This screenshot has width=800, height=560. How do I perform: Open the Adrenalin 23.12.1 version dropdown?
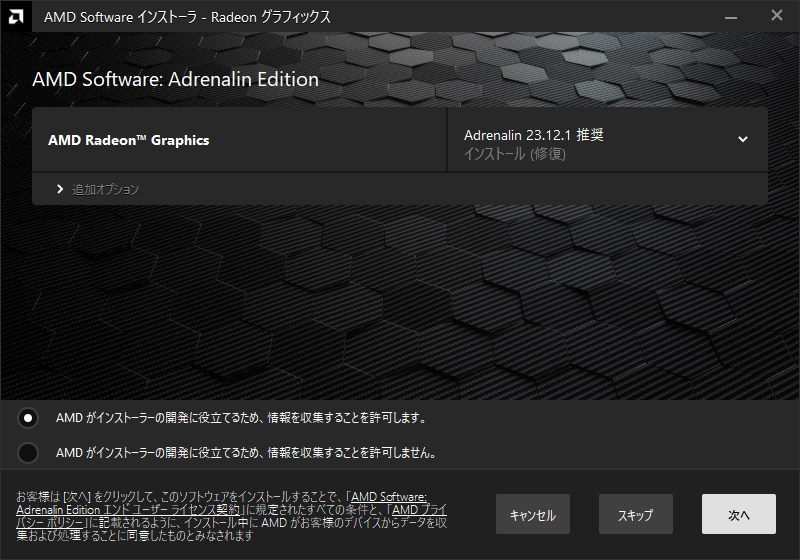point(607,139)
